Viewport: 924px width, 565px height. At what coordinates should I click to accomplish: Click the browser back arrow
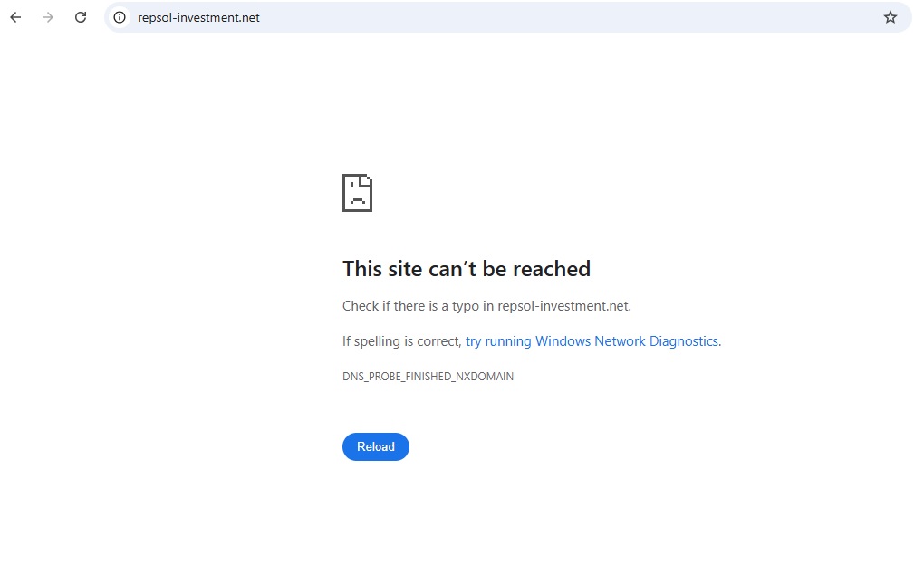[15, 17]
